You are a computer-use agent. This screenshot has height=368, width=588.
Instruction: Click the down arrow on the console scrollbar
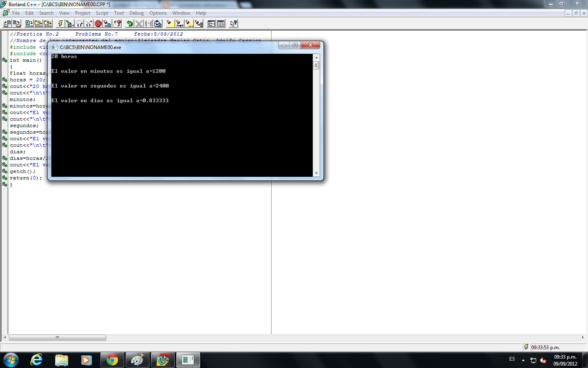tap(316, 173)
